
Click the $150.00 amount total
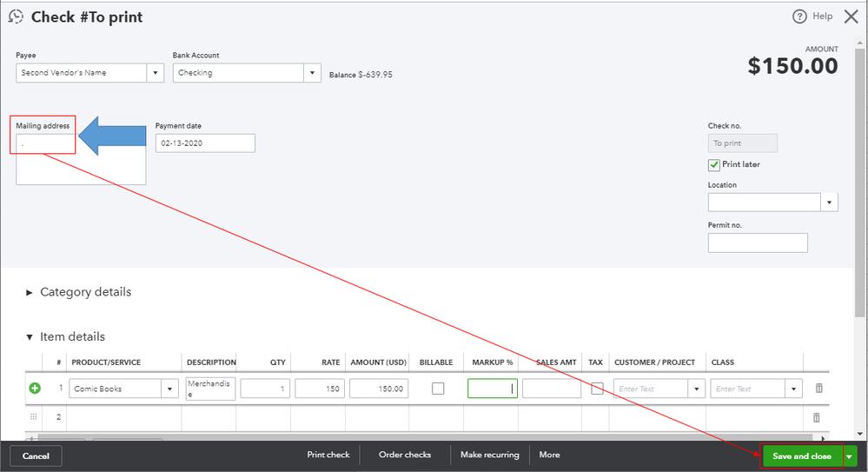pos(792,66)
